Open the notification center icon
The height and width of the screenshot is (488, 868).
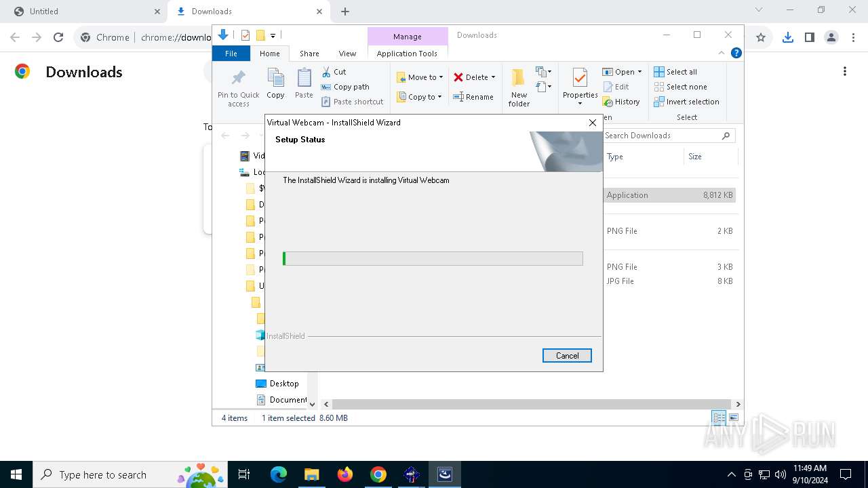tap(846, 474)
